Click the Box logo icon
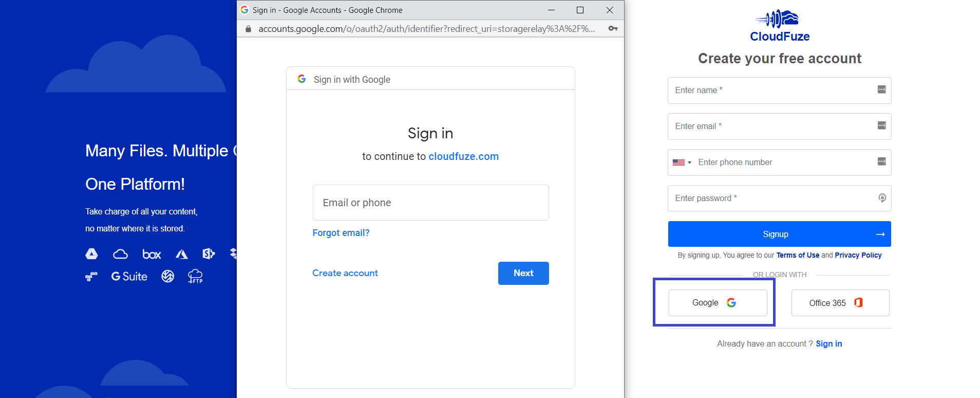Screen dimensions: 980x398 click(x=152, y=254)
